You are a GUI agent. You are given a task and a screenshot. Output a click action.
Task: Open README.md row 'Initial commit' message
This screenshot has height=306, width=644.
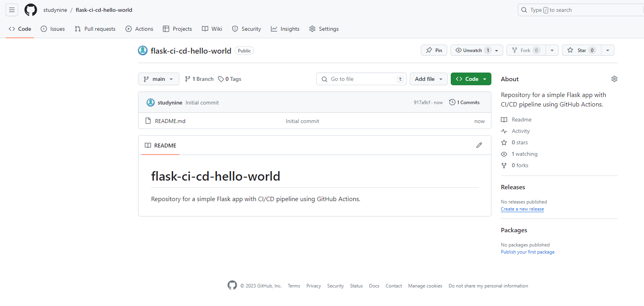(x=302, y=121)
